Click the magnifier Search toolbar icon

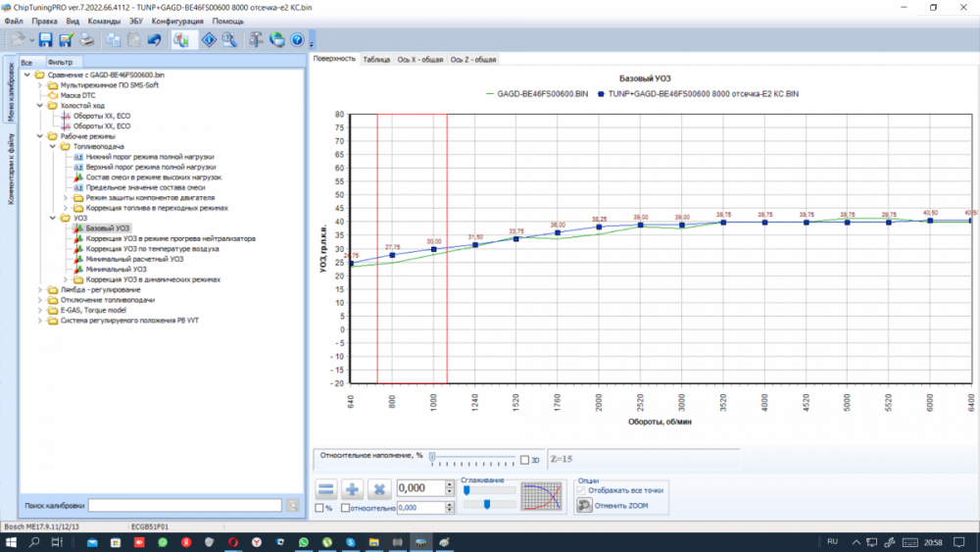[228, 40]
